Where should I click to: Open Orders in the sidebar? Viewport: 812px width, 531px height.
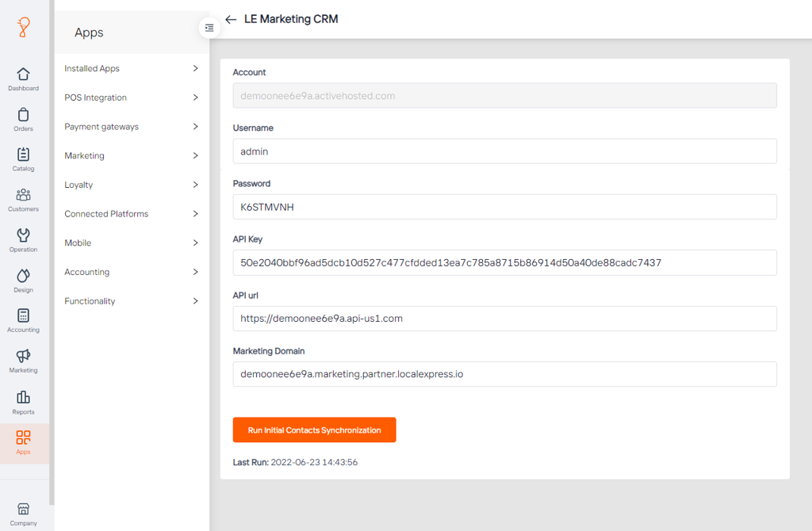23,120
